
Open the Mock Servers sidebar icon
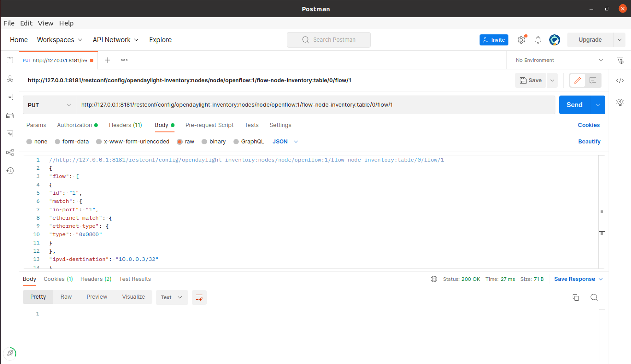(x=10, y=115)
